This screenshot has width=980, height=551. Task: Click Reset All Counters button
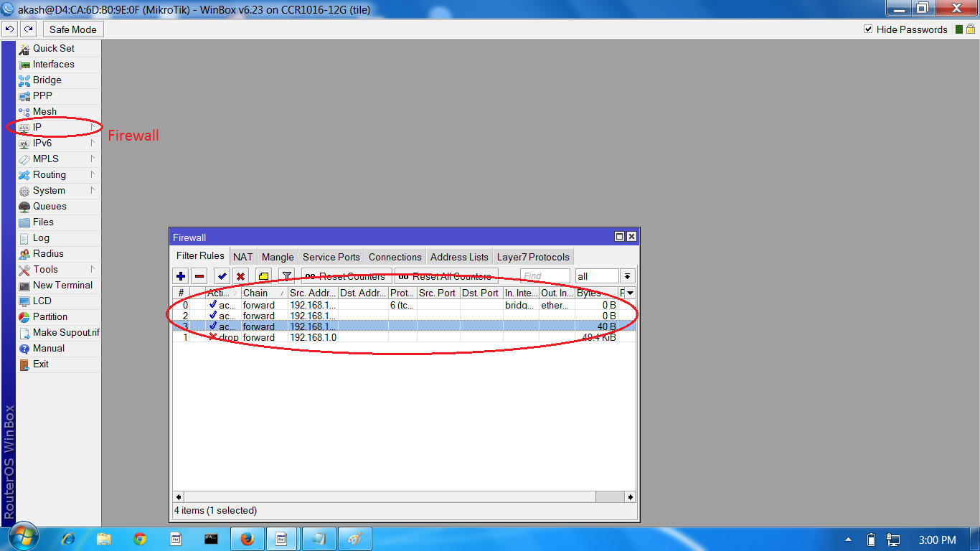tap(446, 276)
